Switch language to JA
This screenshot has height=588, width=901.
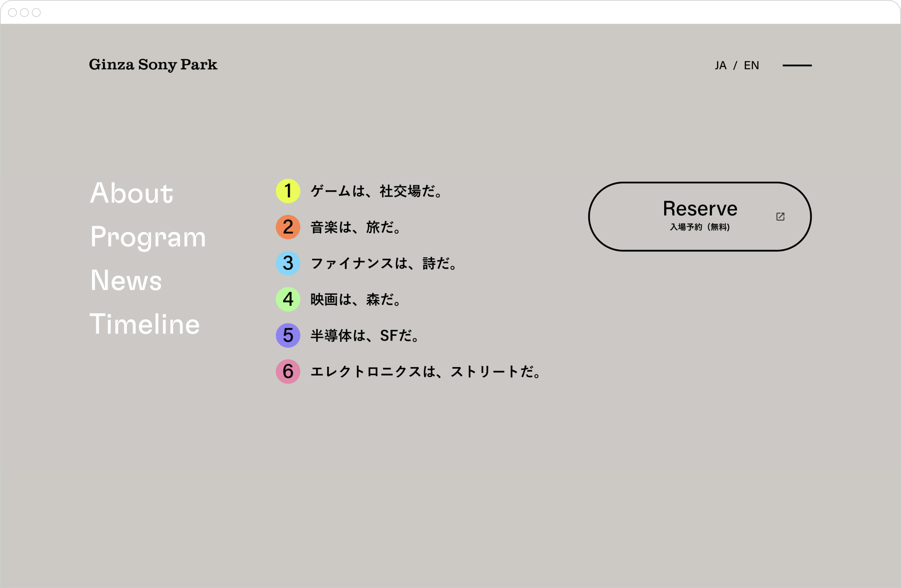coord(720,65)
